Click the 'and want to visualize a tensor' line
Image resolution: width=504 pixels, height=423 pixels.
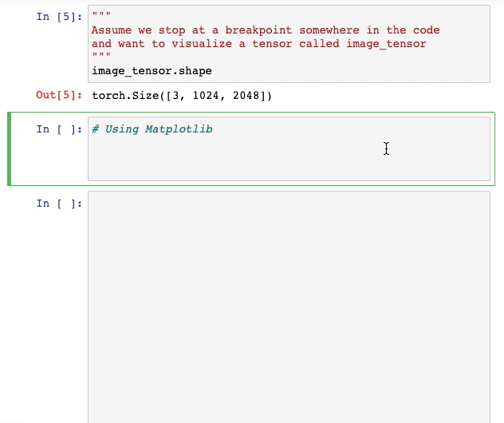(x=258, y=44)
